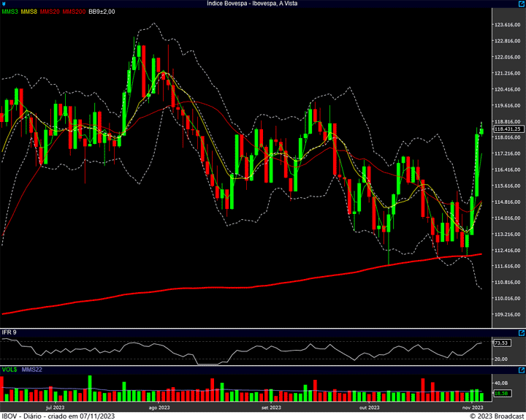Select the MMS3 moving average label
The image size is (526, 420).
point(9,12)
